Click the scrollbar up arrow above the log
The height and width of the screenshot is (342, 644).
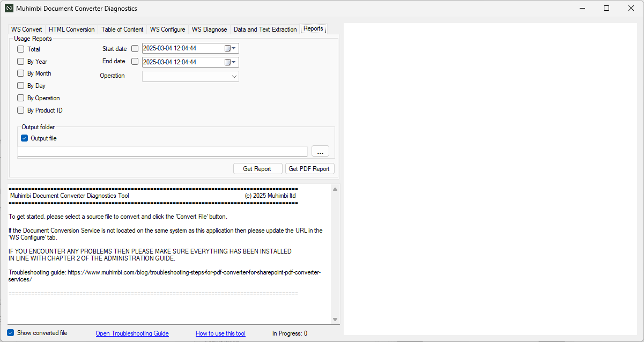(x=335, y=189)
